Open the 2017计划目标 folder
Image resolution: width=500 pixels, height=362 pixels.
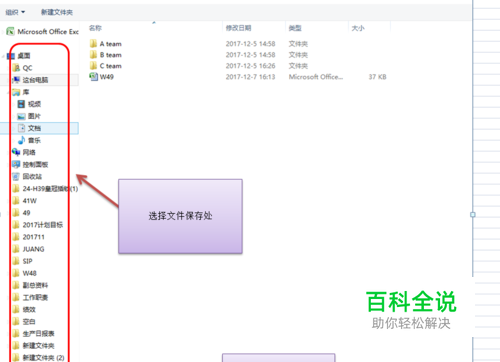(x=38, y=225)
